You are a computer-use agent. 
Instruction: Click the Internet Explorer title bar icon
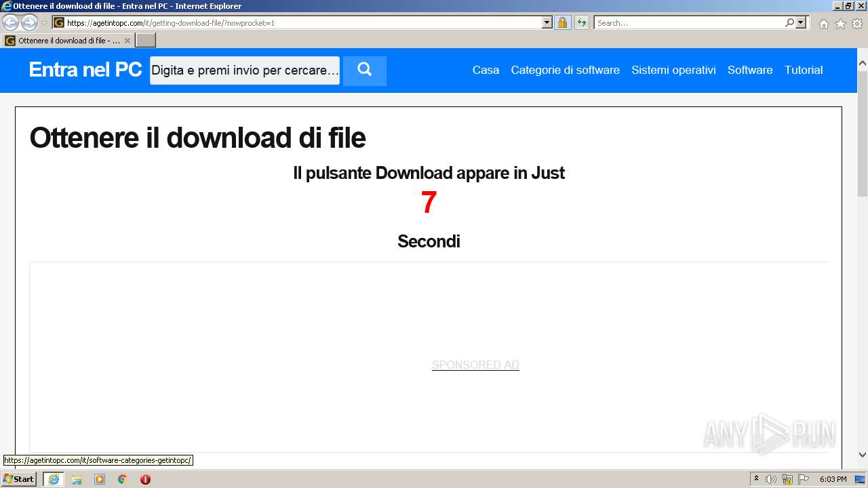pyautogui.click(x=7, y=6)
